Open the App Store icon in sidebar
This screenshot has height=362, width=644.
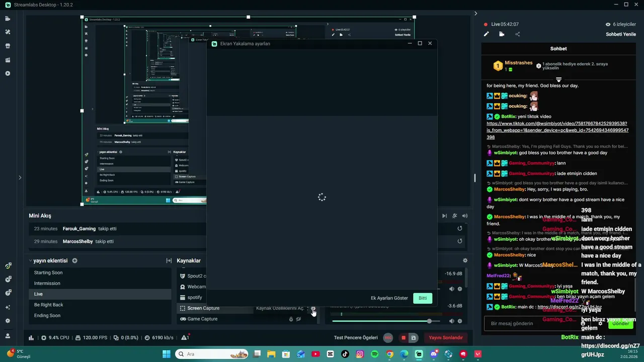(x=8, y=46)
